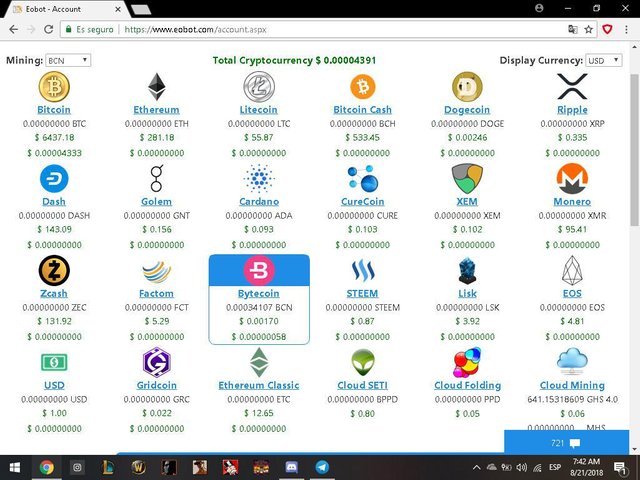The image size is (640, 480).
Task: Click the Cloud SETI alien icon
Action: pyautogui.click(x=362, y=362)
